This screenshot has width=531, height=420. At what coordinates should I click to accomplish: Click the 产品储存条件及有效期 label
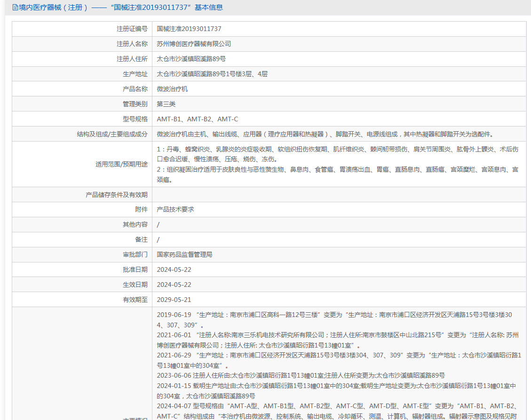point(117,195)
